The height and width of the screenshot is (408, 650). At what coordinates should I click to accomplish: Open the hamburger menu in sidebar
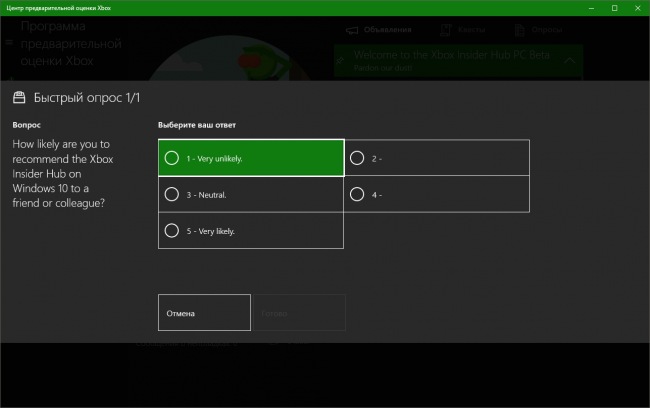9,42
